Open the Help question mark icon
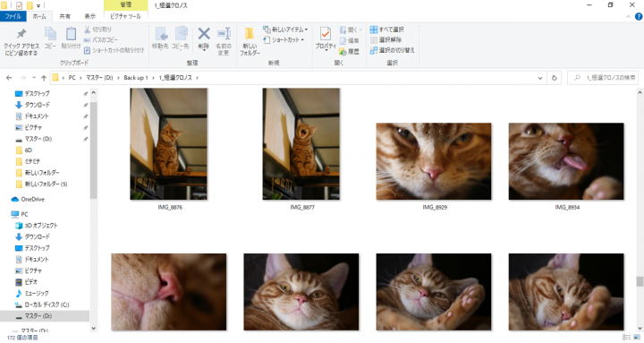Image resolution: width=644 pixels, height=343 pixels. tap(639, 17)
